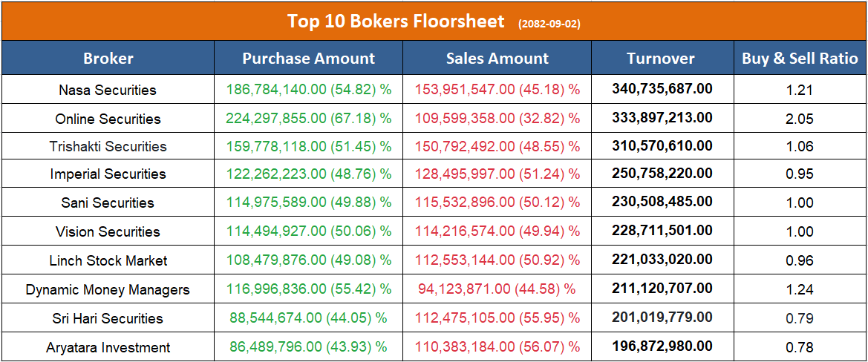
Task: Click the Buy & Sell Ratio header
Action: tap(800, 59)
